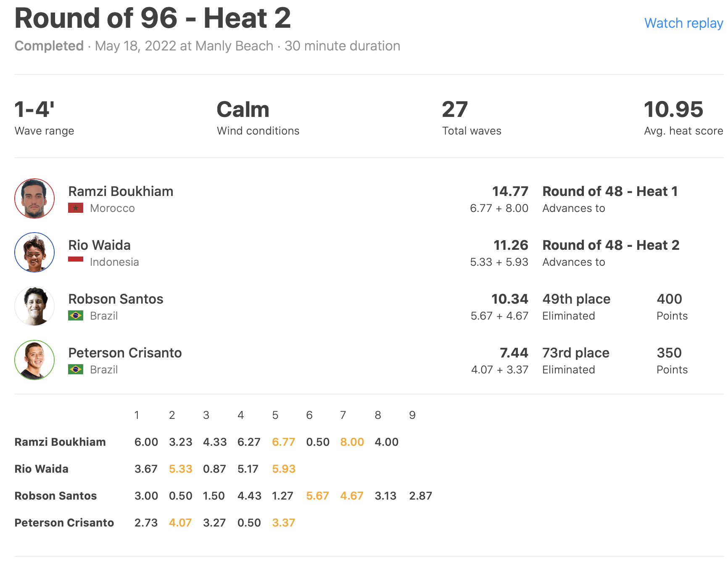Click the Watch replay link

point(683,23)
